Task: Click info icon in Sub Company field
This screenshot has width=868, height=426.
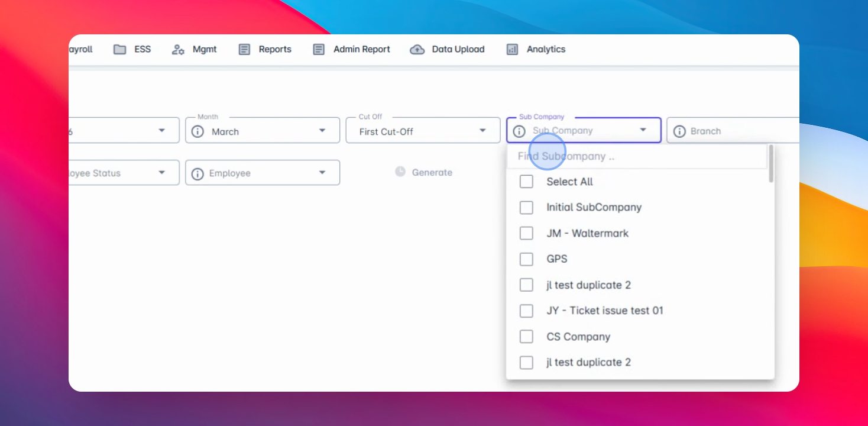Action: pyautogui.click(x=519, y=131)
